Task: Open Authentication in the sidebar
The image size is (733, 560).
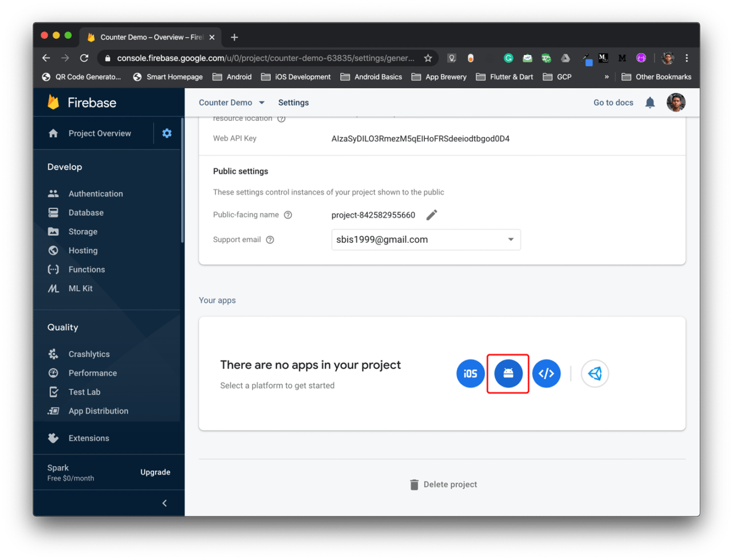Action: (x=96, y=194)
